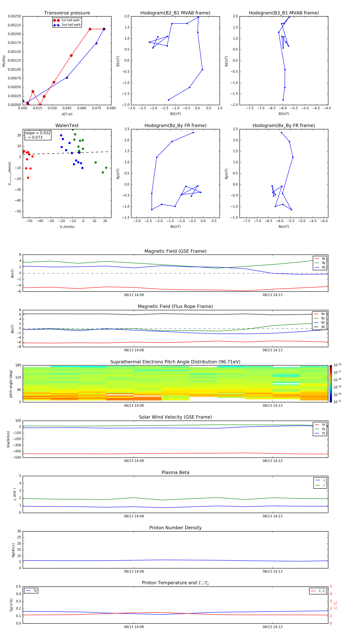Select the red Te/Tp legend entry
Viewport: 351px width, 644px height.
coord(318,591)
